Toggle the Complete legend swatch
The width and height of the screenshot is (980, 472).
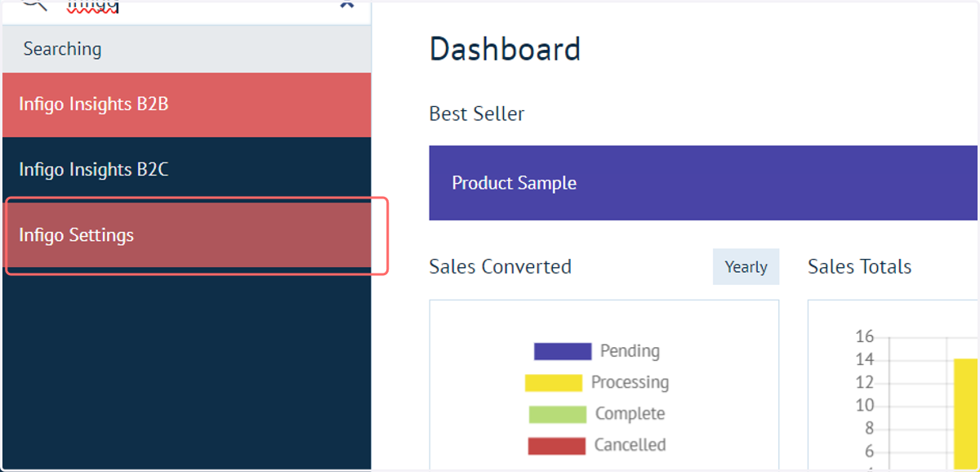tap(558, 414)
